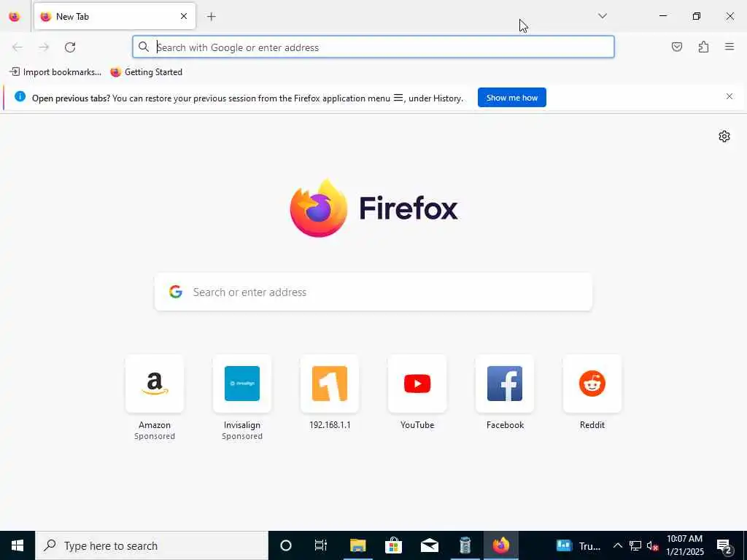
Task: Open the Firefox application menu
Action: [x=729, y=47]
